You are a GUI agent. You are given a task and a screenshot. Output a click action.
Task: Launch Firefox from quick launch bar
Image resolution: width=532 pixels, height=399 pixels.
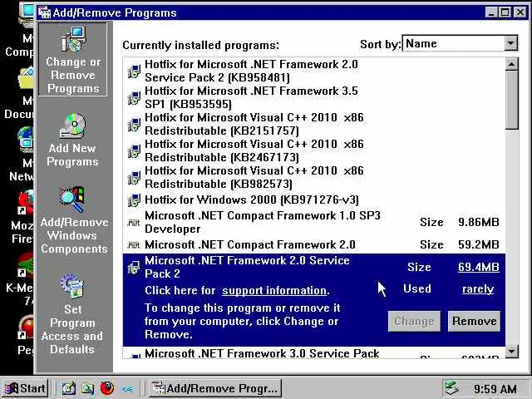[107, 387]
